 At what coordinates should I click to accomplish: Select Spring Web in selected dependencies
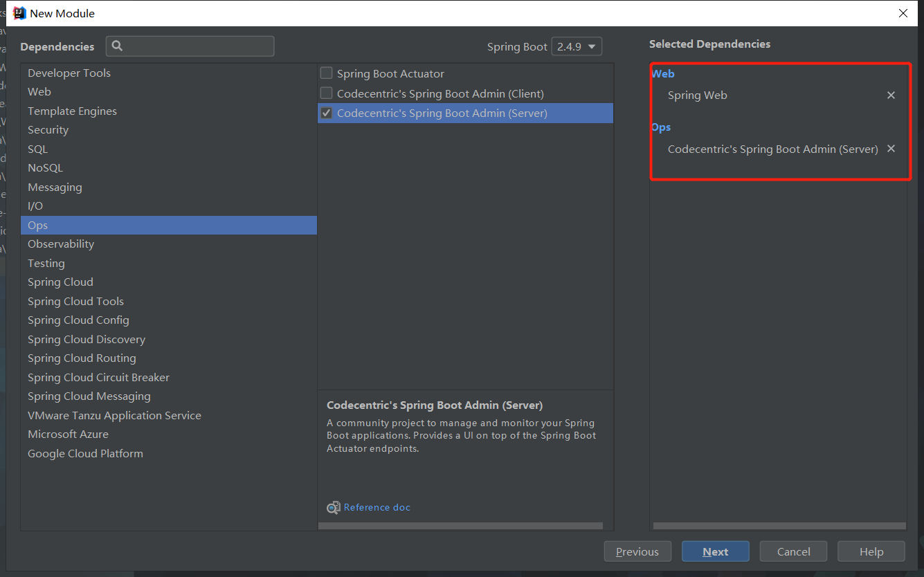698,95
